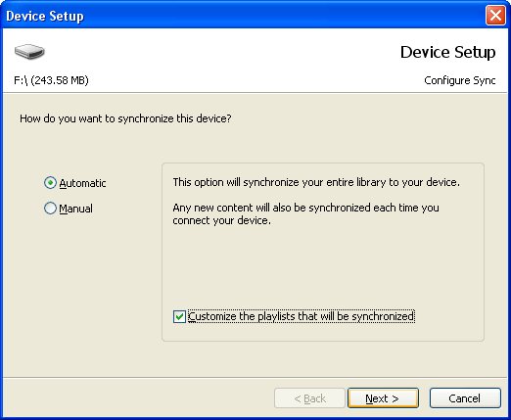Choose the Manual sync radio button
This screenshot has height=420, width=511.
click(x=50, y=209)
